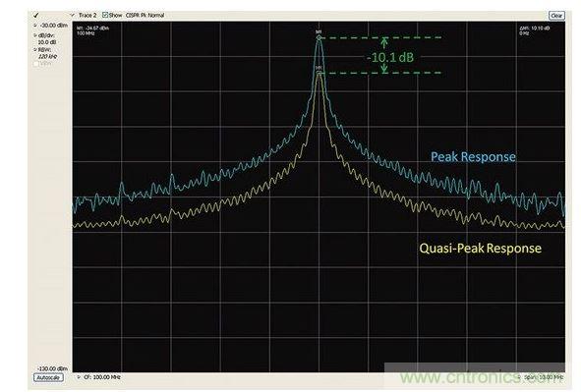
Task: Click the delta marker readout at graph top-right
Action: (535, 30)
